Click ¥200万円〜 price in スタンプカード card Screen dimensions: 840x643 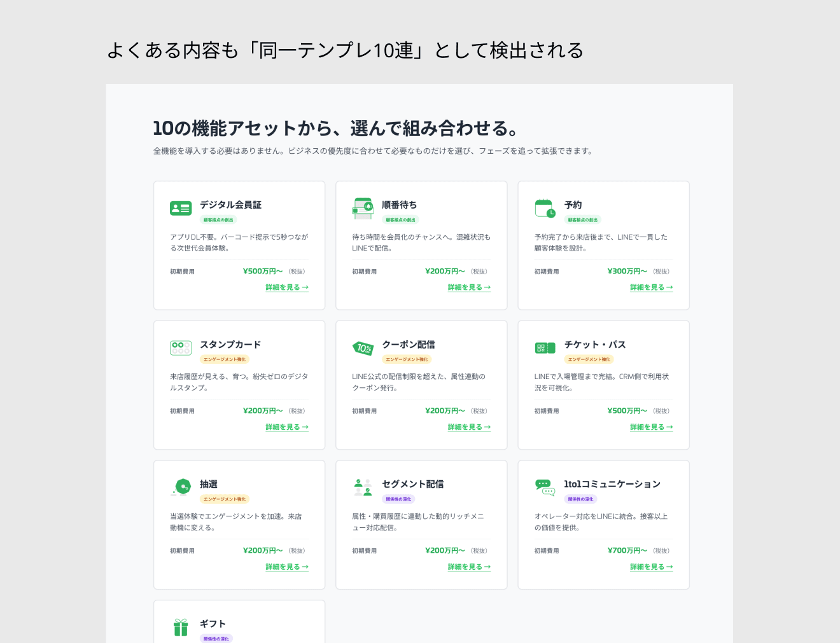[x=263, y=411]
